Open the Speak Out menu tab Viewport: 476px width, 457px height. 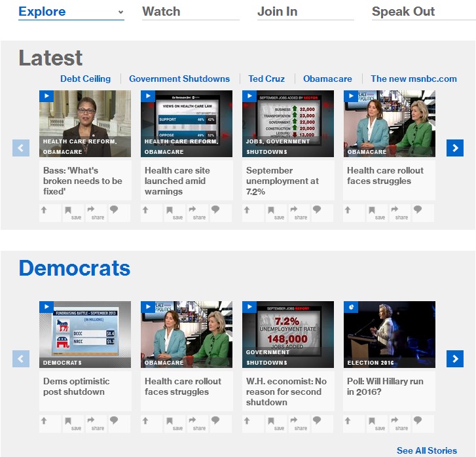403,12
